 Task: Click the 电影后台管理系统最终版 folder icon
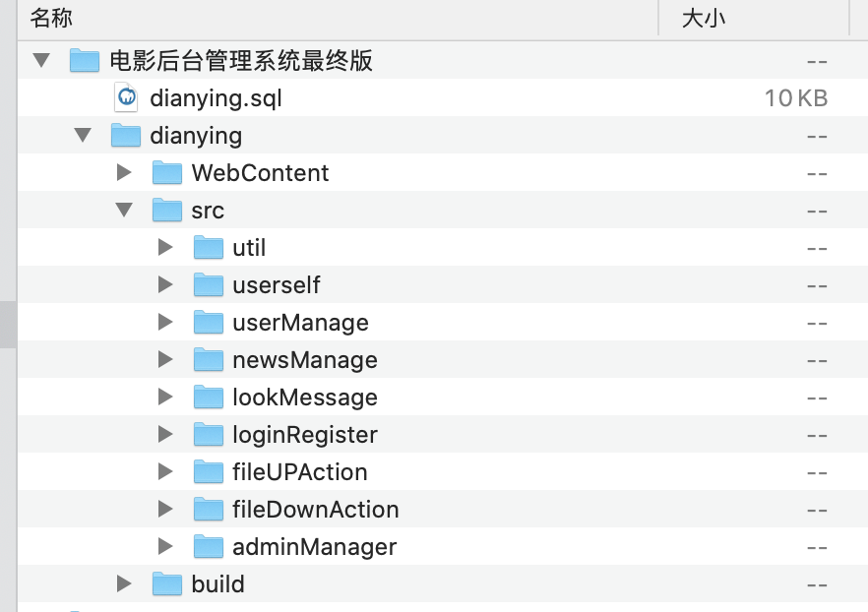click(85, 60)
